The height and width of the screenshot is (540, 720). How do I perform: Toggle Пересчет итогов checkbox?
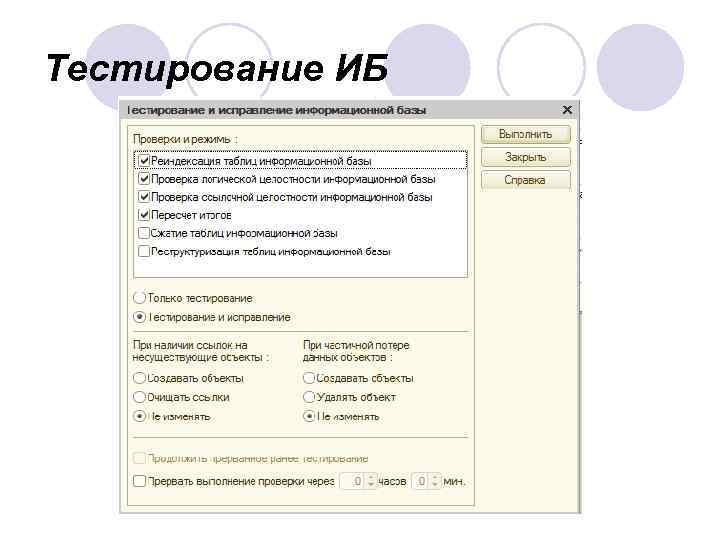point(144,215)
